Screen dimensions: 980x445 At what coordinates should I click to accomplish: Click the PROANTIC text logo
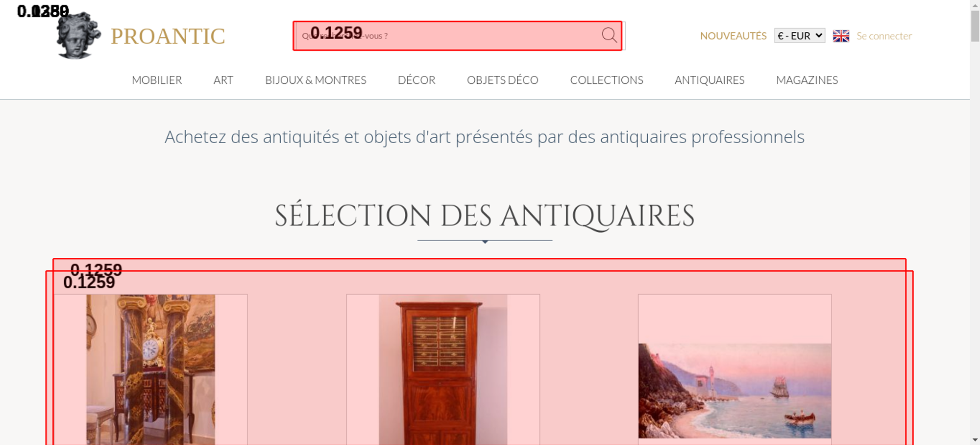pos(168,36)
